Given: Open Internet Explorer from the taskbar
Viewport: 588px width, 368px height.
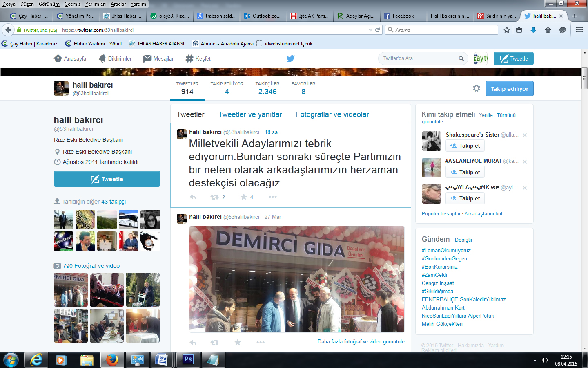Looking at the screenshot, I should coord(36,360).
